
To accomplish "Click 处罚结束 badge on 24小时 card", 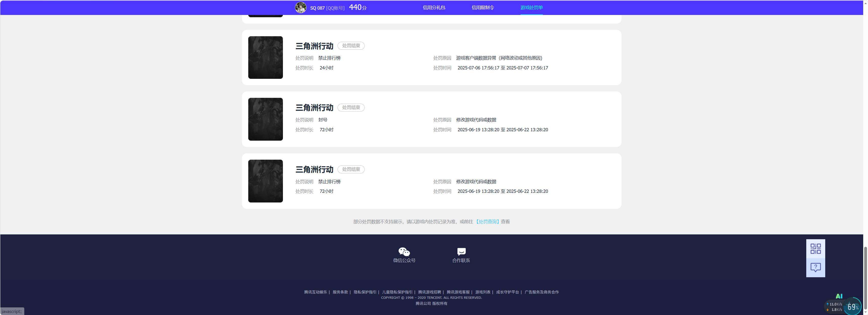I will point(351,46).
